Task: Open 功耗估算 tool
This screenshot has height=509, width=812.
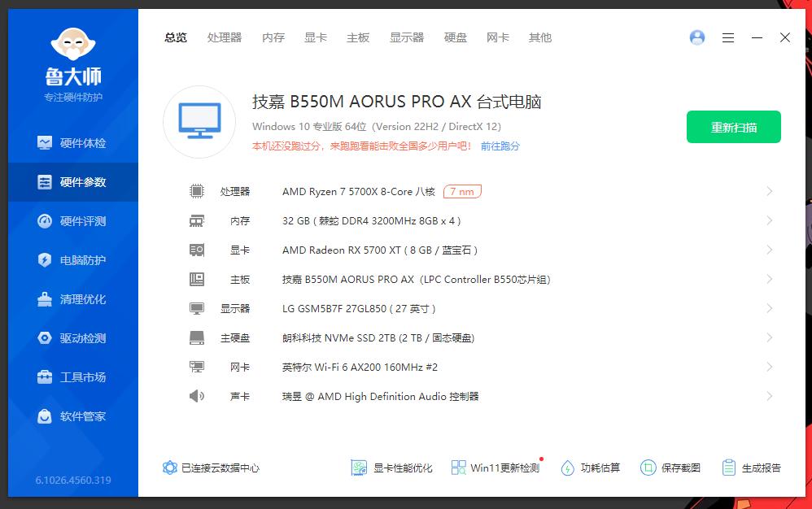Action: [x=591, y=468]
